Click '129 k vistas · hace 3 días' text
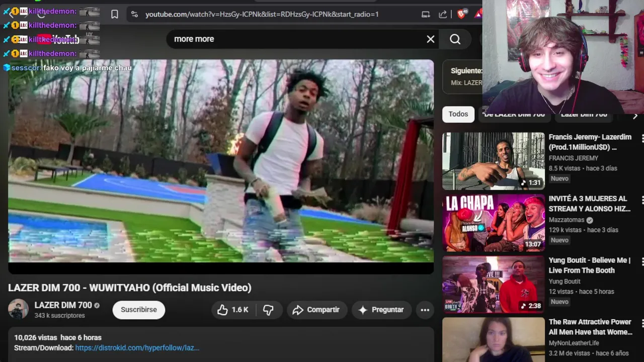 coord(583,230)
